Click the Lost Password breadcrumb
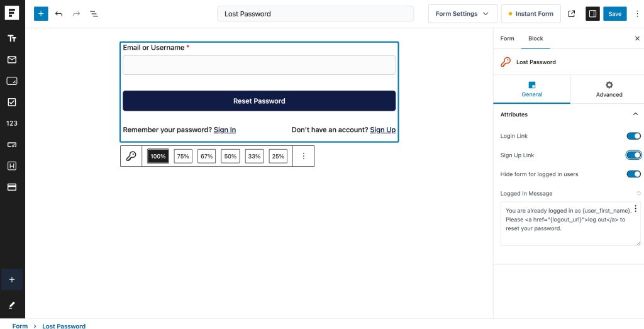 (x=64, y=326)
